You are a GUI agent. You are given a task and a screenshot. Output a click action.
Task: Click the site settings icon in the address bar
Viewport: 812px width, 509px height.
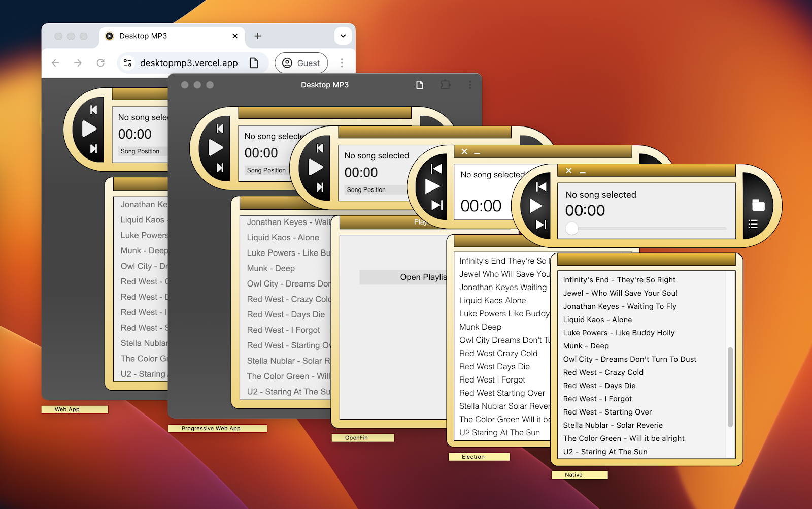coord(127,63)
